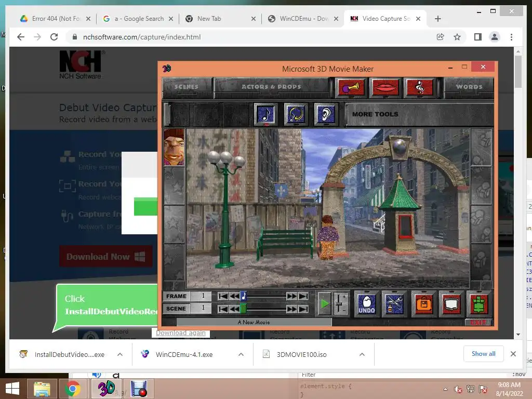
Task: Open the scissors and glue editing tool
Action: 394,303
